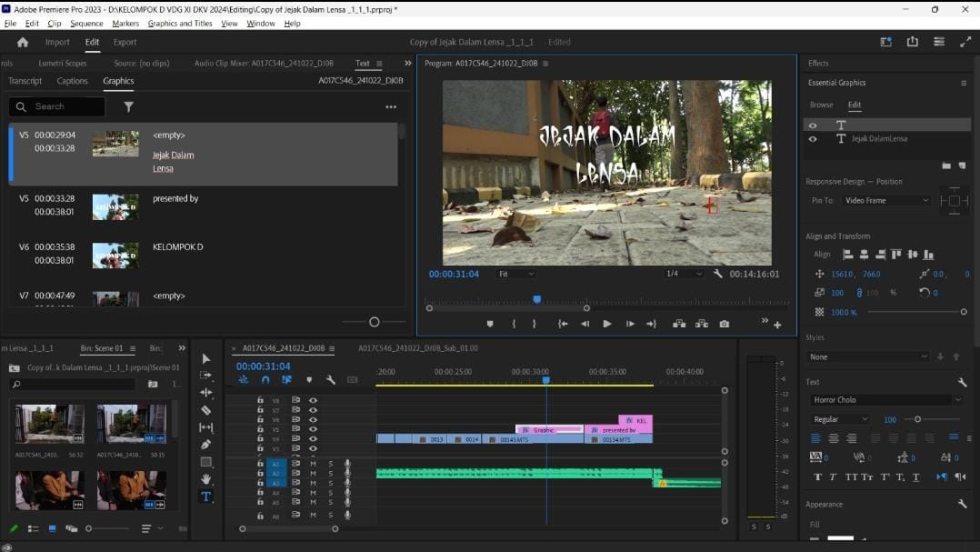Hide the Jejak DalamLensa text layer visibility
The height and width of the screenshot is (552, 980).
click(812, 139)
